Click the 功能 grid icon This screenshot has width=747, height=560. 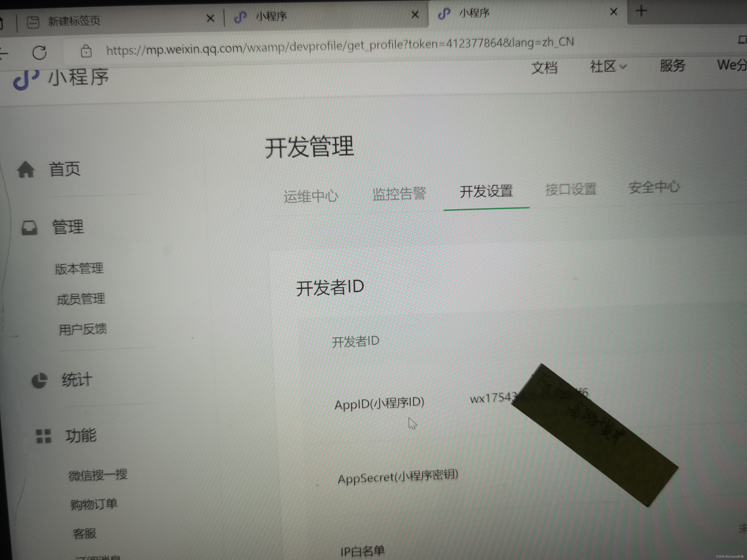(x=44, y=436)
